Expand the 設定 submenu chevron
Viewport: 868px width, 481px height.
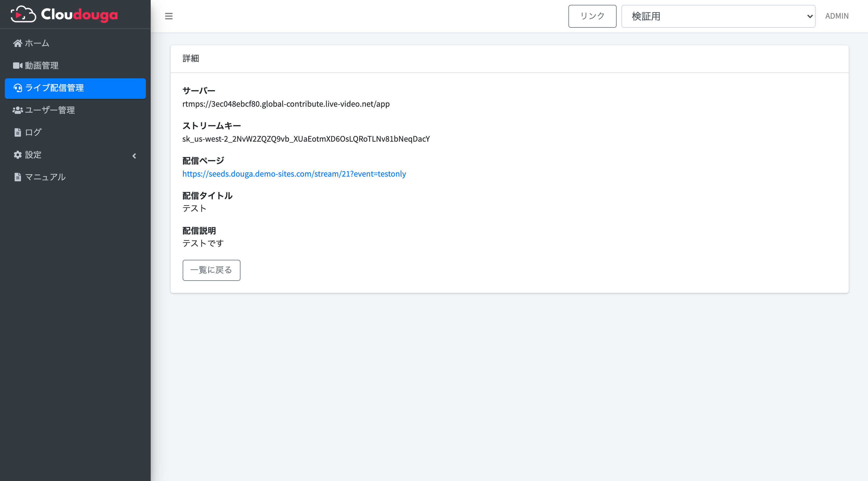[134, 156]
